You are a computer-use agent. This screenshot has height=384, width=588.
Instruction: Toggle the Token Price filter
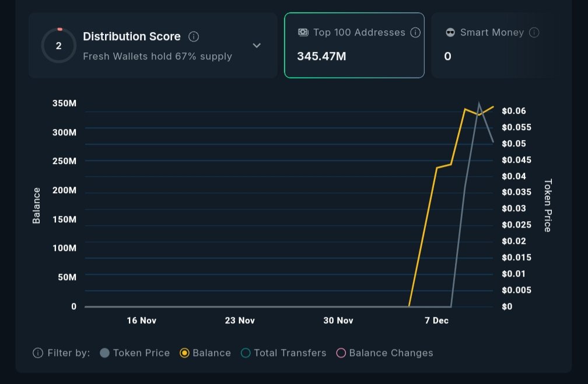(105, 353)
